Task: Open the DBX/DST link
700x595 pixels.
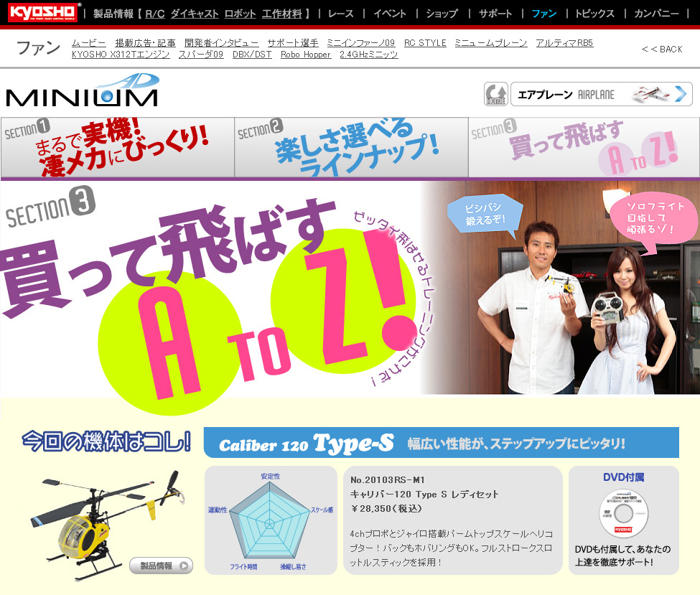Action: [x=252, y=55]
